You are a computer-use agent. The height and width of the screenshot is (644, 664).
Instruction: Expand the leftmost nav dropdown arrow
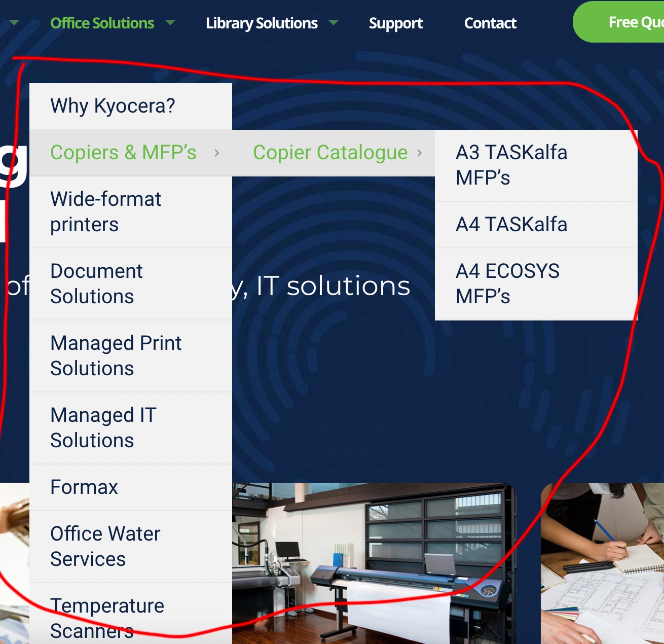14,23
